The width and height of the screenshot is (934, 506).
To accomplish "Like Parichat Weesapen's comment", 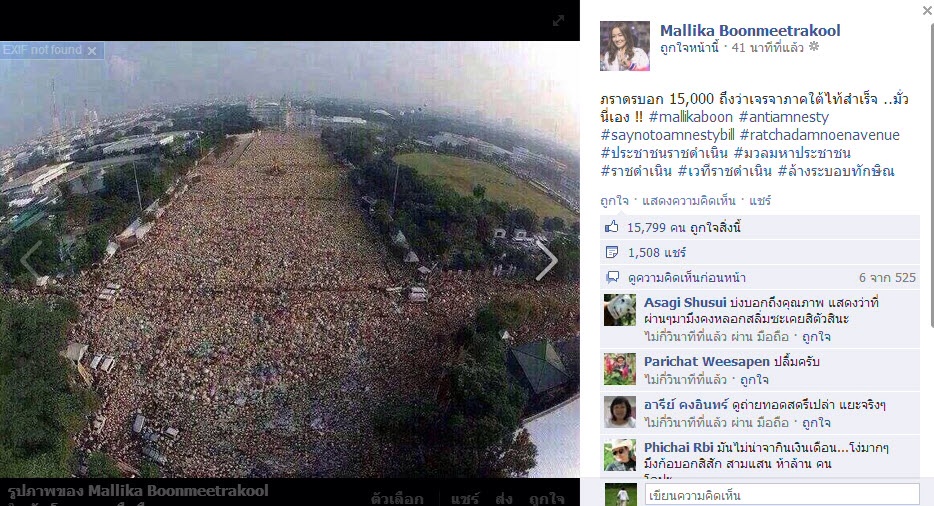I will tap(754, 380).
